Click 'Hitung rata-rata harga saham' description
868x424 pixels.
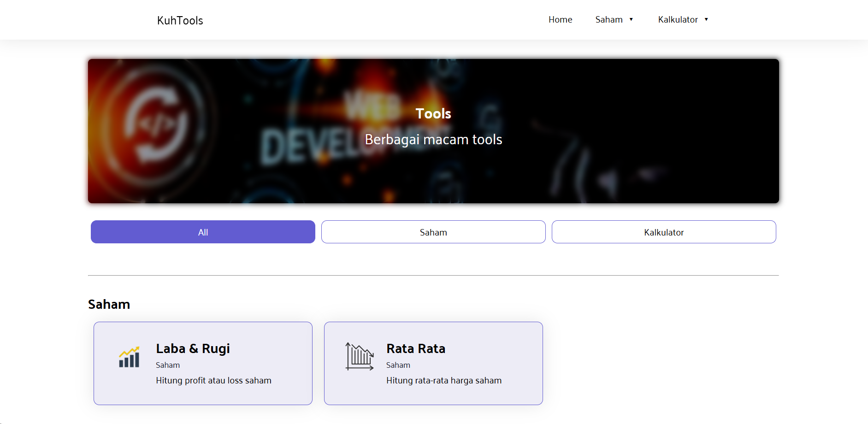pos(444,380)
